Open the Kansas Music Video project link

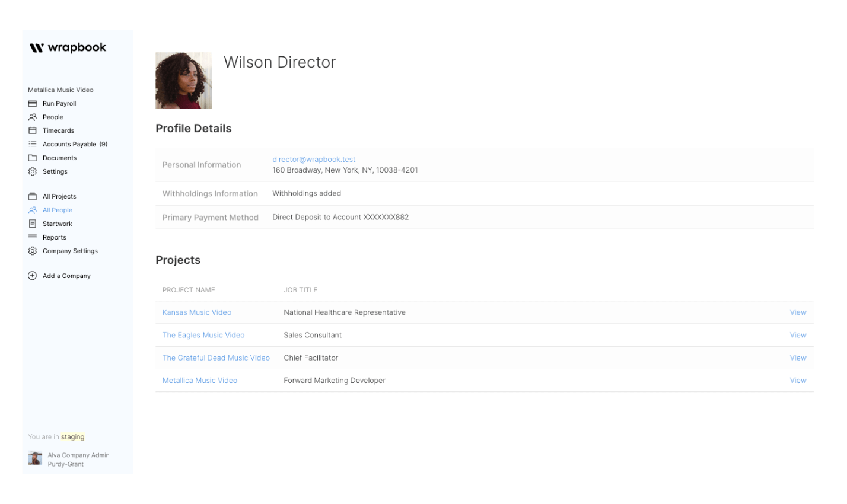click(197, 312)
